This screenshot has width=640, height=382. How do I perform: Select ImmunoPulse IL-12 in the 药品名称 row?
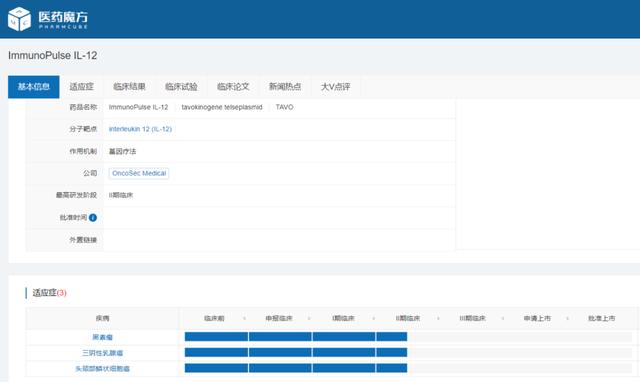[138, 107]
